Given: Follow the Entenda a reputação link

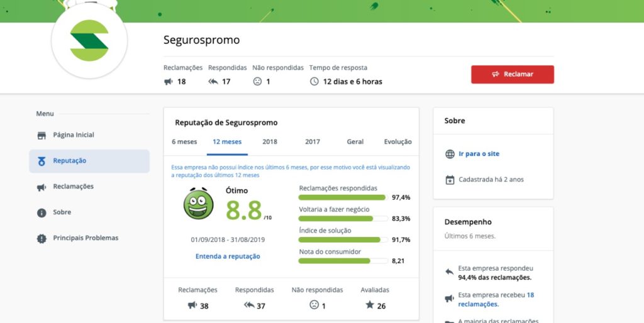Looking at the screenshot, I should [x=228, y=256].
